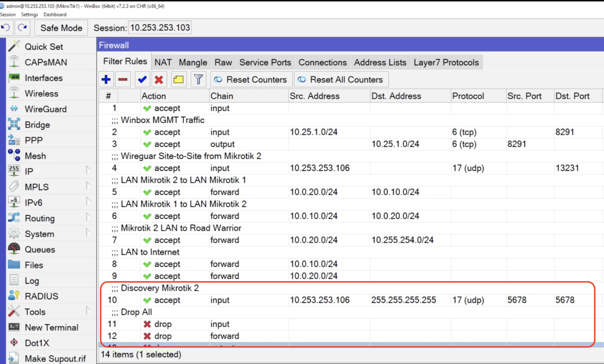
Task: Open Dot1X in sidebar
Action: click(x=38, y=343)
